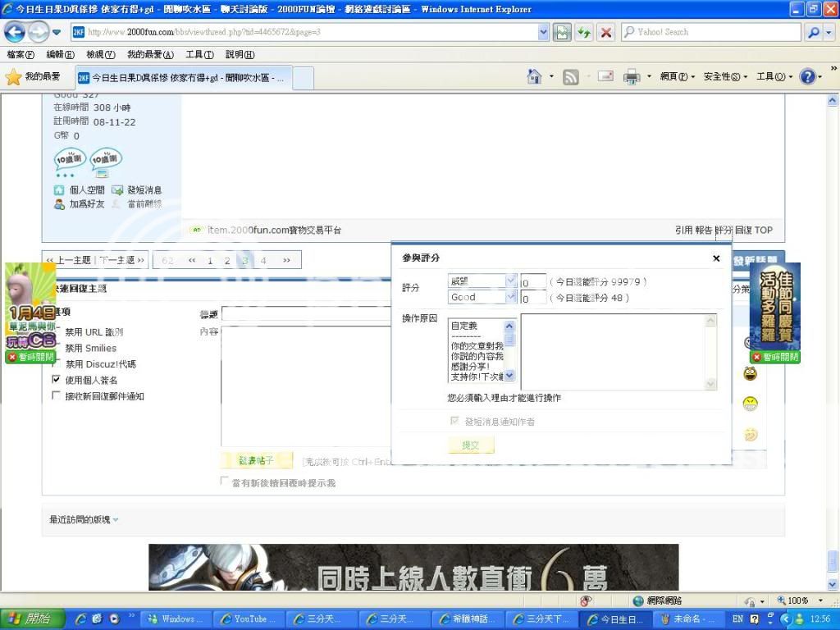Click the red stop loading icon
Image resolution: width=840 pixels, height=630 pixels.
tap(606, 32)
